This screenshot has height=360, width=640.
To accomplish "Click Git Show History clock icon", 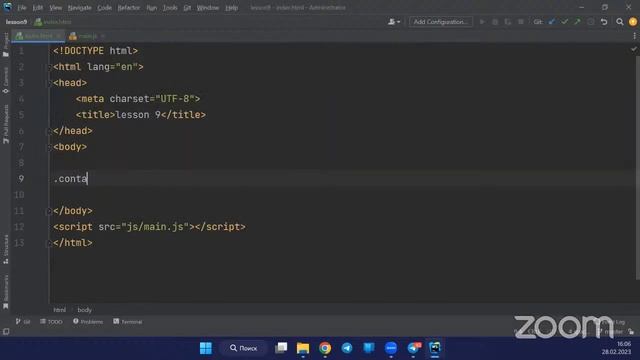I will click(x=590, y=22).
